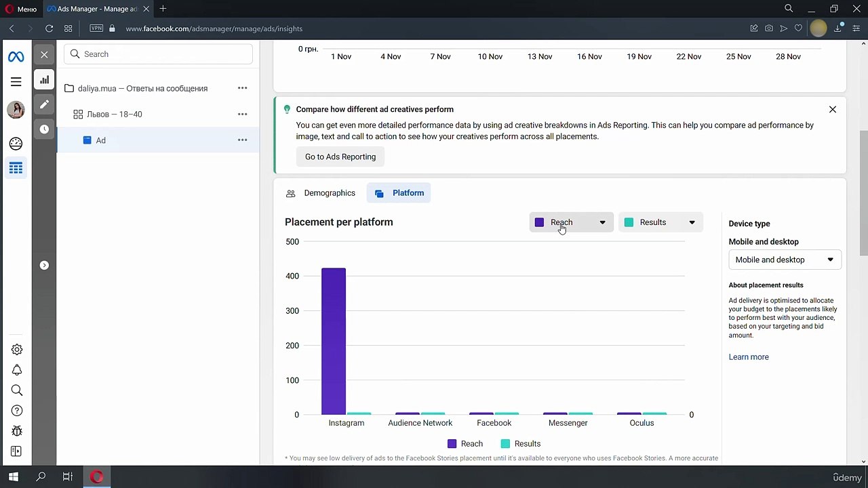This screenshot has width=868, height=488.
Task: Click the Instagram Reach bar in the chart
Action: click(334, 342)
